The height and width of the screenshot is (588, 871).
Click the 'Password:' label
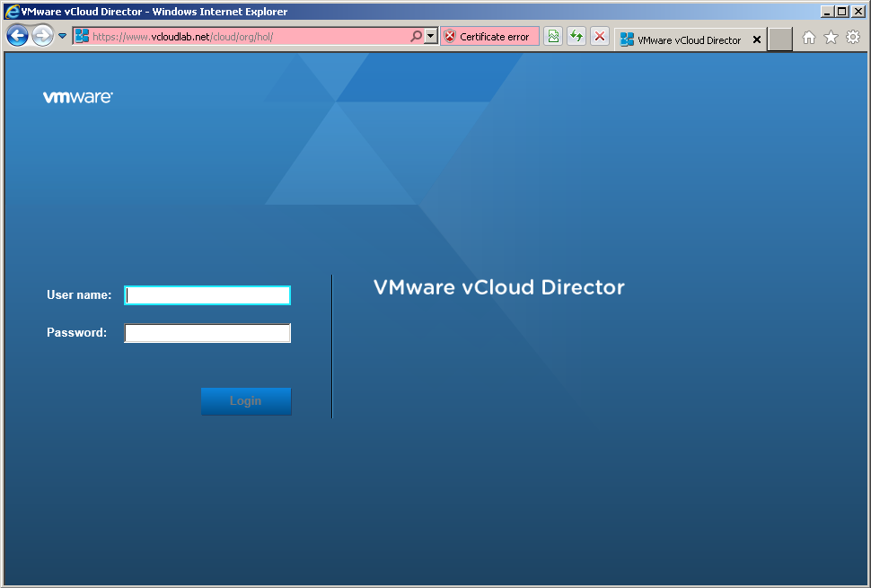pyautogui.click(x=76, y=332)
